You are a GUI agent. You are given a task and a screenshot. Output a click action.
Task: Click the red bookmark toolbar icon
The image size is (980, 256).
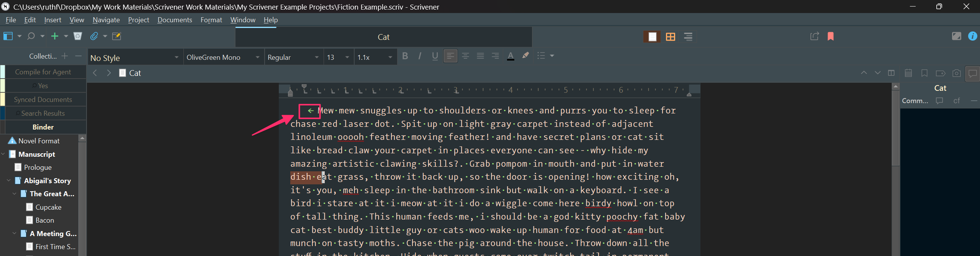[x=830, y=36]
